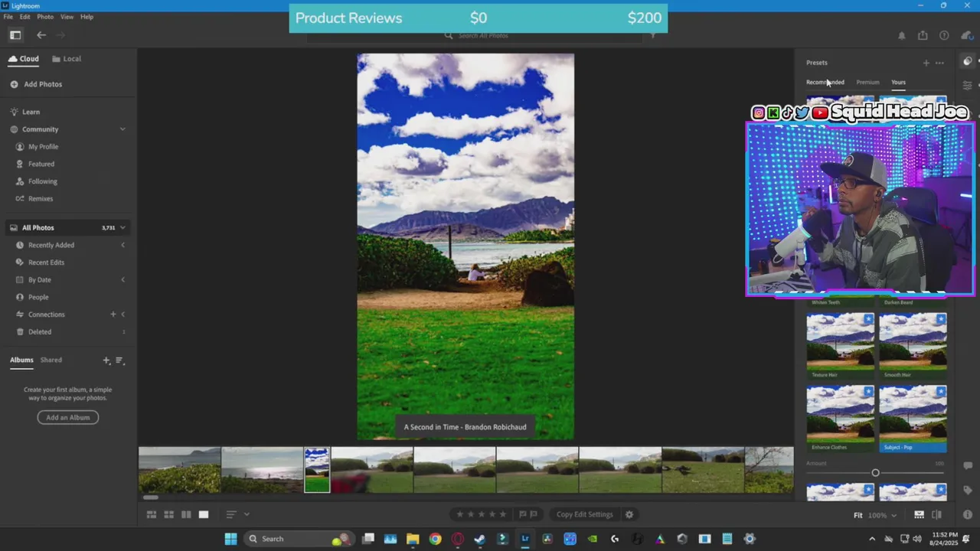
Task: Open settings gear beside Copy Edit Settings
Action: (x=629, y=514)
